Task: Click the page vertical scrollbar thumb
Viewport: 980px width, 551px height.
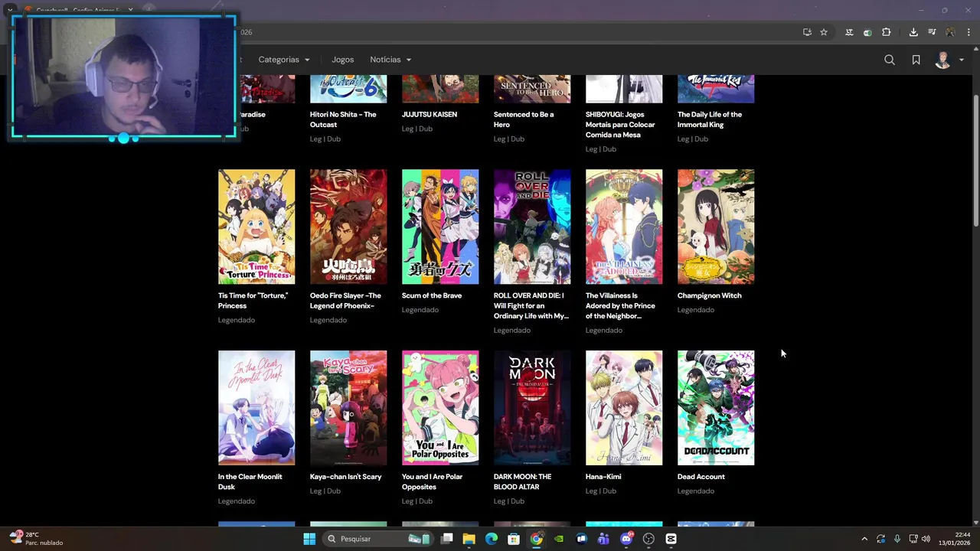Action: [975, 160]
